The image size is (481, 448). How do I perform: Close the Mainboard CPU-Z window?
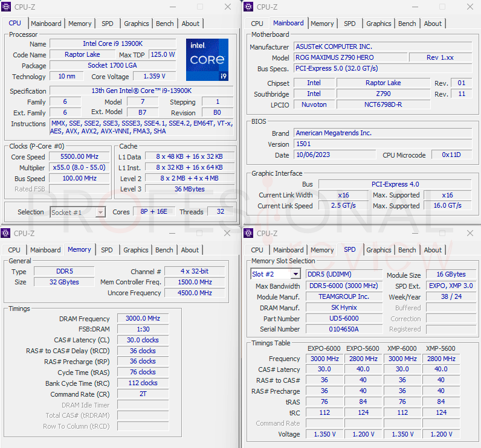pyautogui.click(x=470, y=7)
